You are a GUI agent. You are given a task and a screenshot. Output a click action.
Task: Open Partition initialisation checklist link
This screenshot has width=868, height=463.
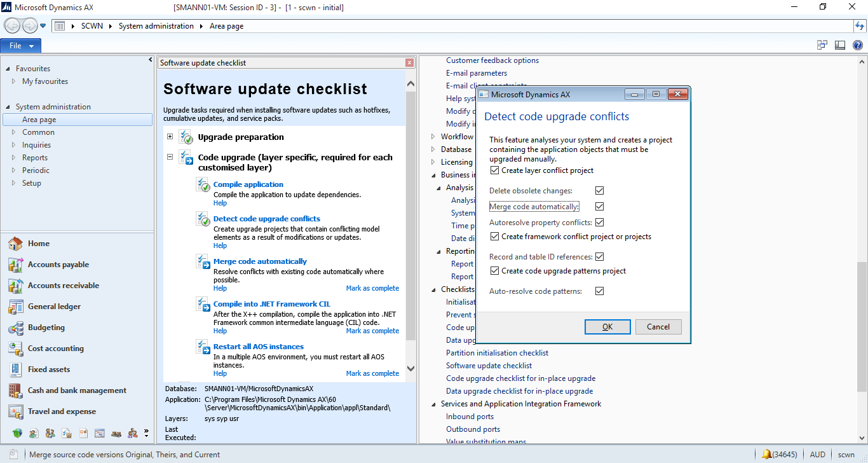(x=497, y=353)
